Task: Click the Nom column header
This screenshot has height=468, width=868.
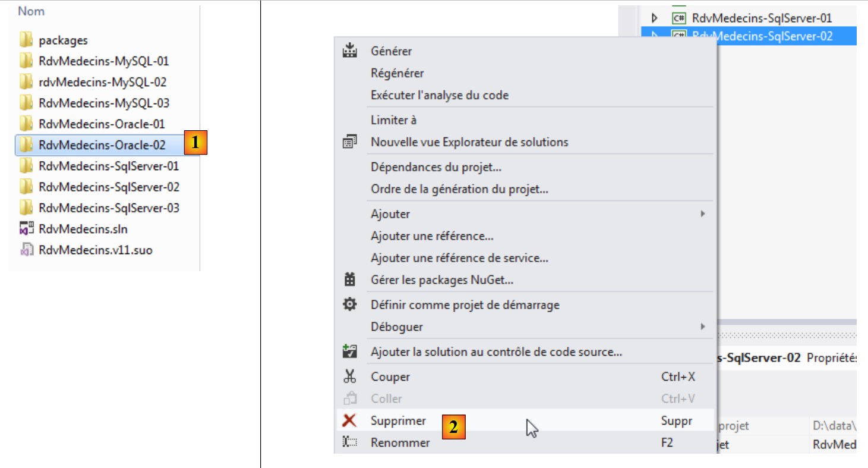Action: [x=31, y=11]
